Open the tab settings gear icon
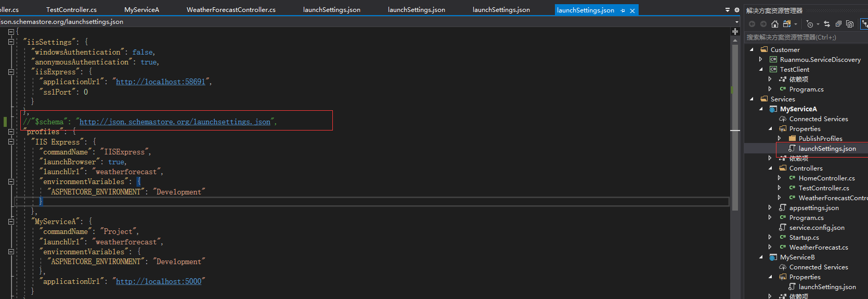 [x=736, y=10]
